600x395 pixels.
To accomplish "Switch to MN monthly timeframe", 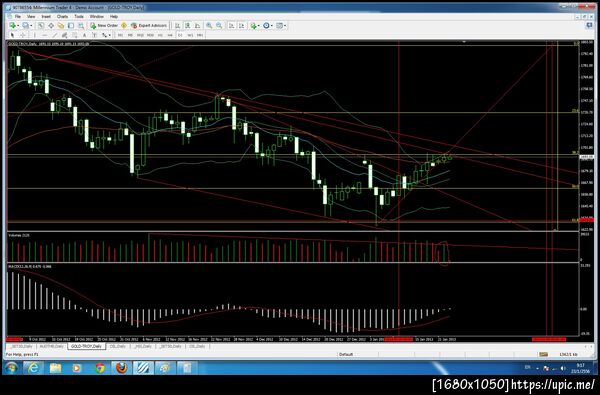I will tap(200, 35).
